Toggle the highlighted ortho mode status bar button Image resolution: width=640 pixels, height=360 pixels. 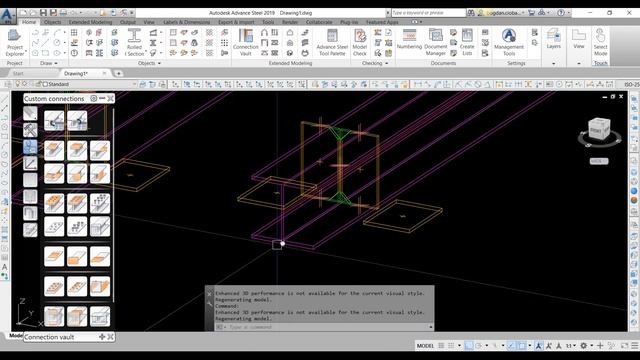pos(469,346)
